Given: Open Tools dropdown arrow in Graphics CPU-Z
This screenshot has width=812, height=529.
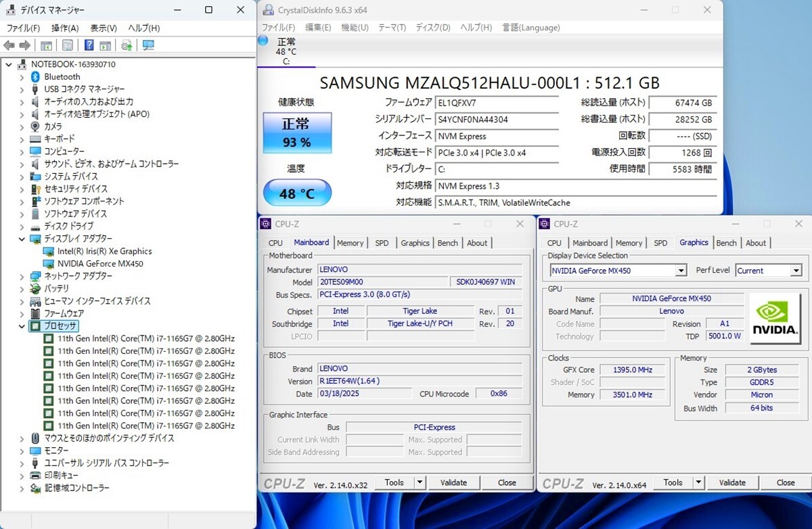Looking at the screenshot, I should click(698, 482).
